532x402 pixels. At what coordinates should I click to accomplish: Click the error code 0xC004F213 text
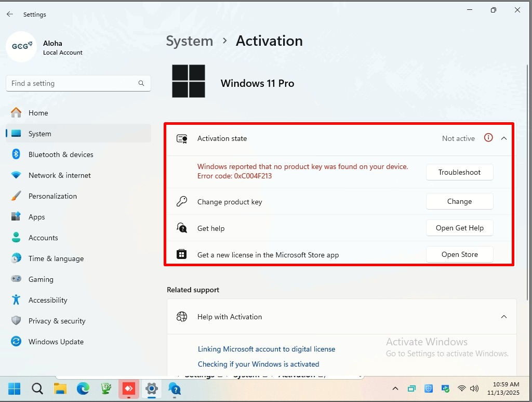click(234, 176)
